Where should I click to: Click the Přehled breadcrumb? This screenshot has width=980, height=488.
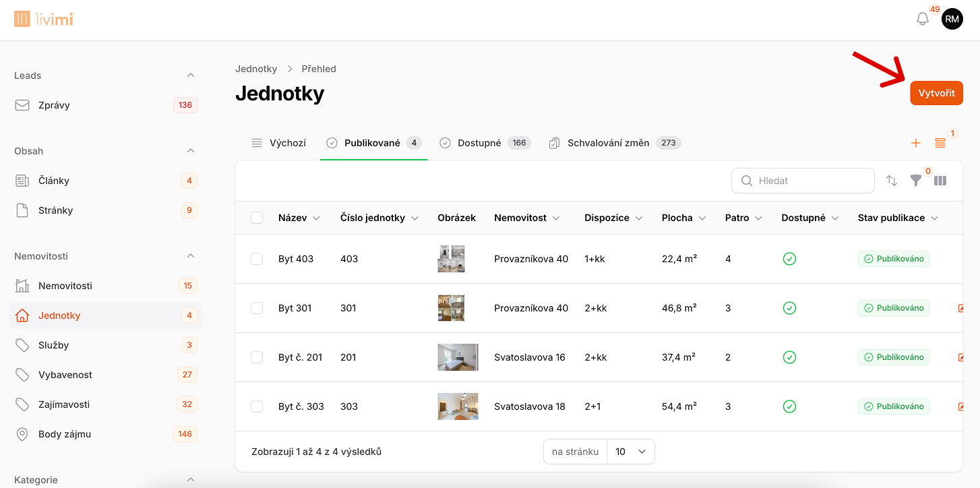(x=319, y=69)
